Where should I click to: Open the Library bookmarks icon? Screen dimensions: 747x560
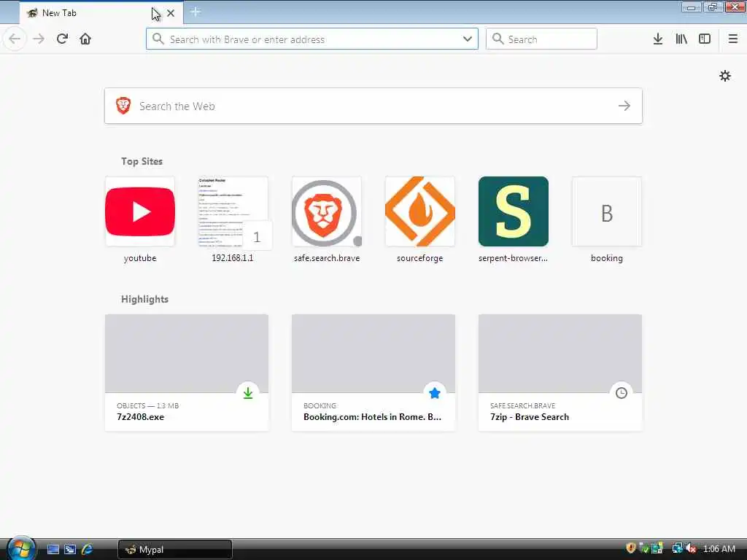[681, 39]
